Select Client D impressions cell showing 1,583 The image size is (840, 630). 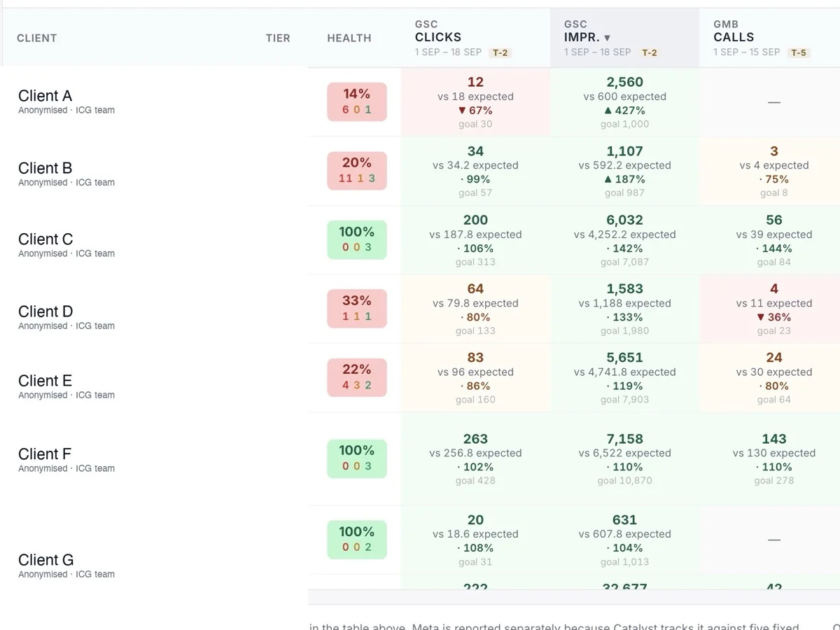pyautogui.click(x=624, y=309)
